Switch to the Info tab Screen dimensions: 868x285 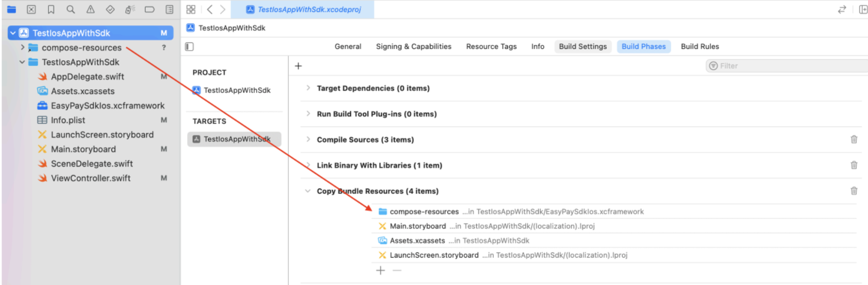pyautogui.click(x=538, y=46)
